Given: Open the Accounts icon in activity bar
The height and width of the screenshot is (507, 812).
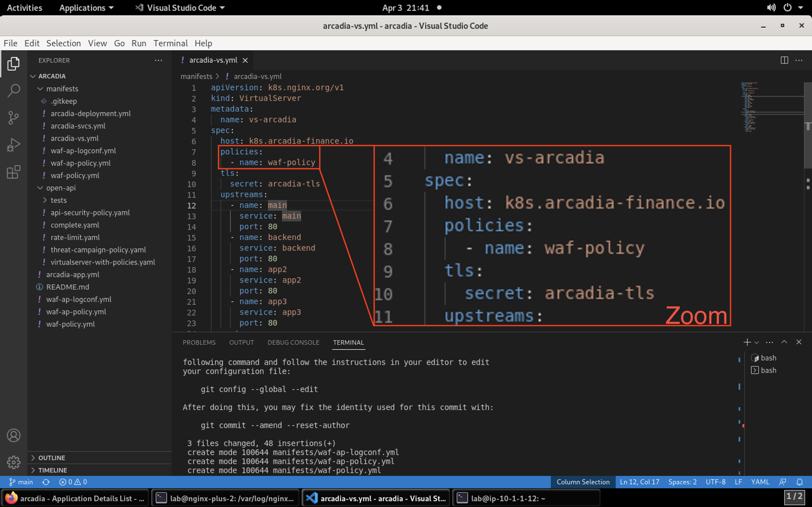Looking at the screenshot, I should coord(14,435).
